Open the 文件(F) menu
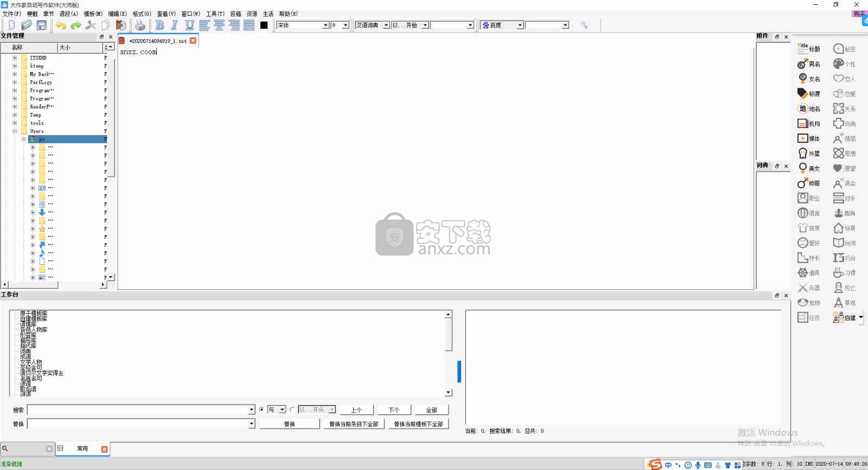This screenshot has height=470, width=868. click(12, 14)
